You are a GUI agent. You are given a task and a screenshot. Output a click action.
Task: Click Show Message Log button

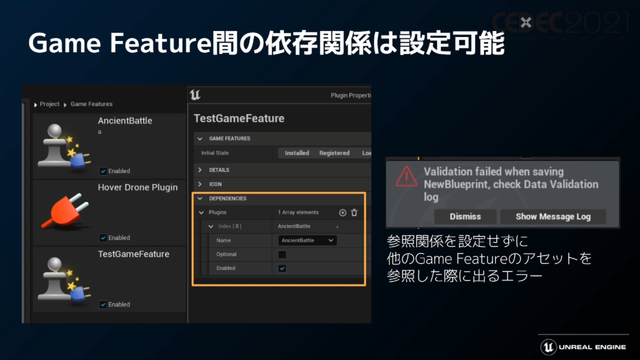coord(553,217)
